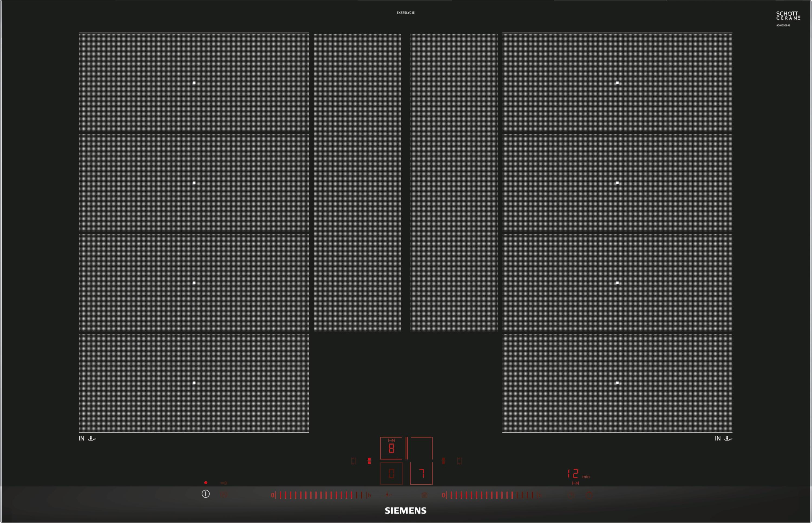Screen dimensions: 812x523
Task: Tap the boost 'b' on the left slider
Action: [x=369, y=495]
